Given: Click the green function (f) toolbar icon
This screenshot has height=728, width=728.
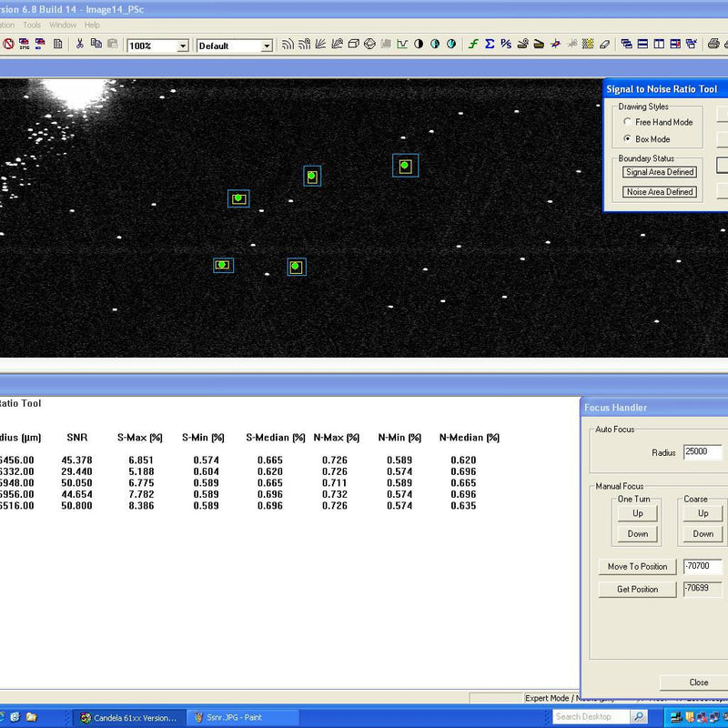Looking at the screenshot, I should coord(473,45).
